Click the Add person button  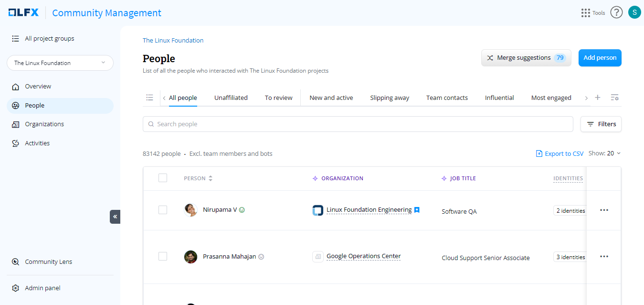(600, 58)
